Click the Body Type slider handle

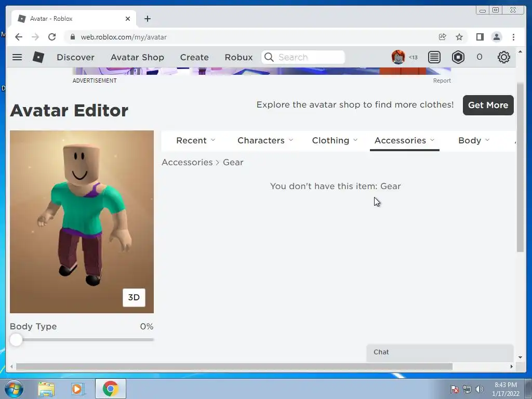(x=16, y=340)
